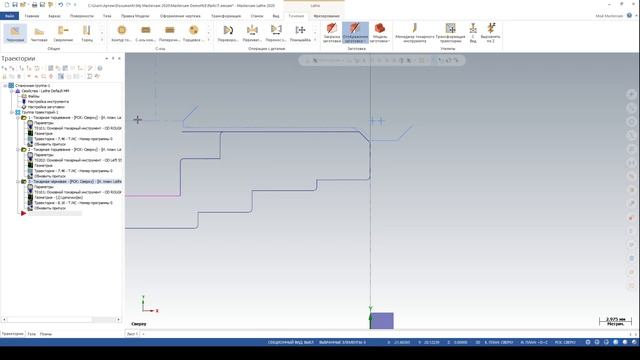
Task: Collapse the Свойства - Lathe Default MM node
Action: 12,91
